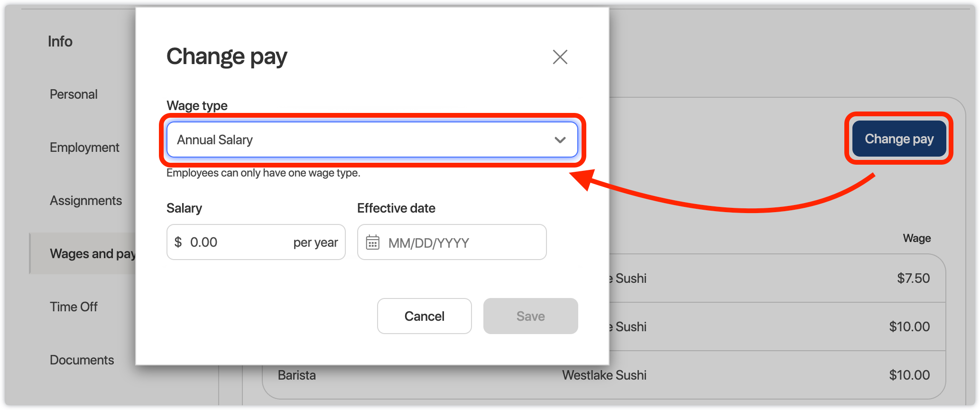The image size is (980, 410).
Task: Click the Info heading in sidebar
Action: (60, 42)
